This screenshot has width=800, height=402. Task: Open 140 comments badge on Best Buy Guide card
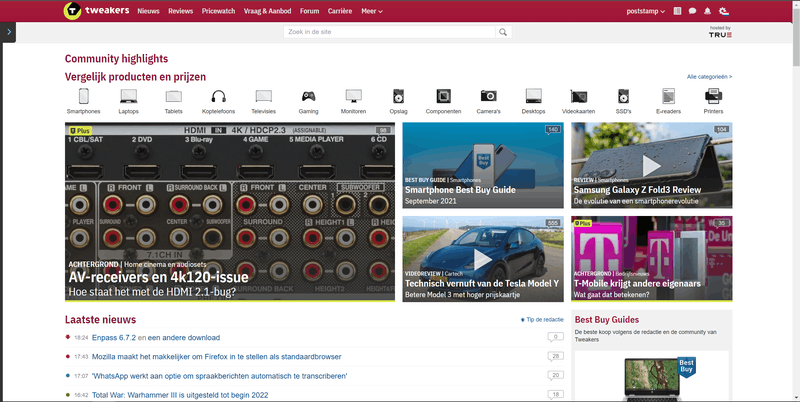[x=553, y=130]
